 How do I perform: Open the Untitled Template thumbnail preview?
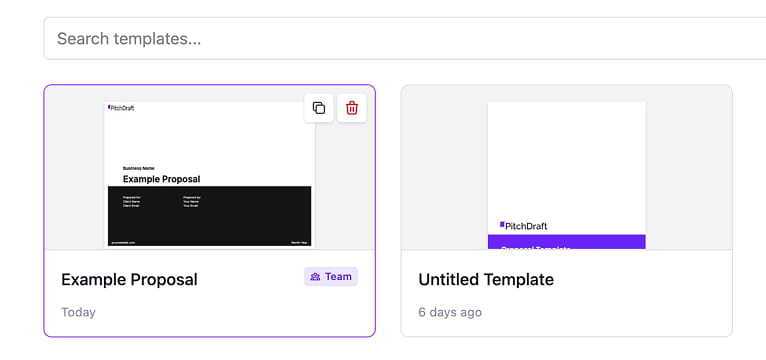pos(567,175)
